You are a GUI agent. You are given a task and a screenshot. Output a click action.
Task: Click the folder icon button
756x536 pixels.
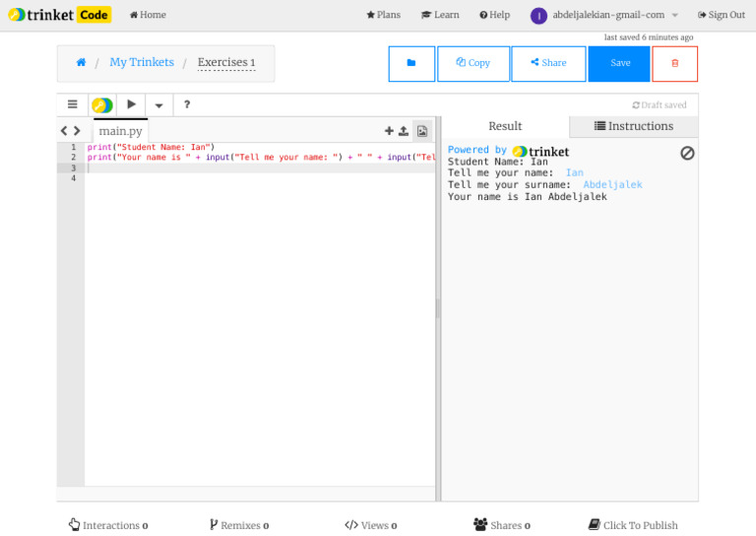pos(411,64)
